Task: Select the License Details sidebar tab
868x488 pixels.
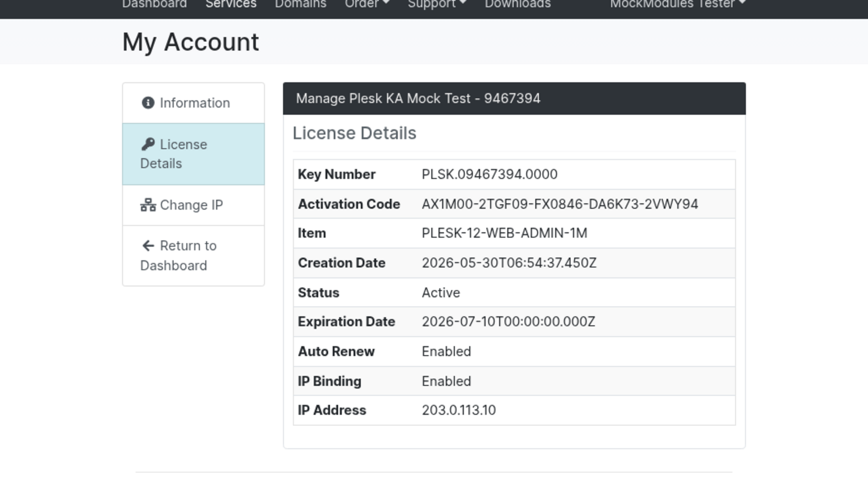Action: point(193,154)
